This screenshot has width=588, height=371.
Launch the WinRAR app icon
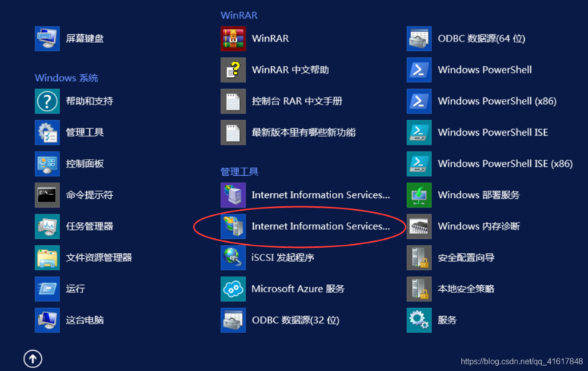click(x=233, y=39)
